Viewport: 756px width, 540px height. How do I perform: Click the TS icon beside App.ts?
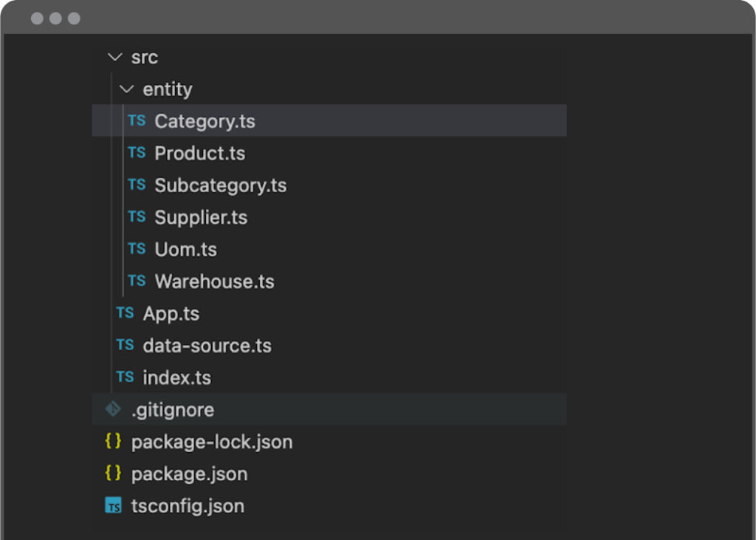(126, 313)
